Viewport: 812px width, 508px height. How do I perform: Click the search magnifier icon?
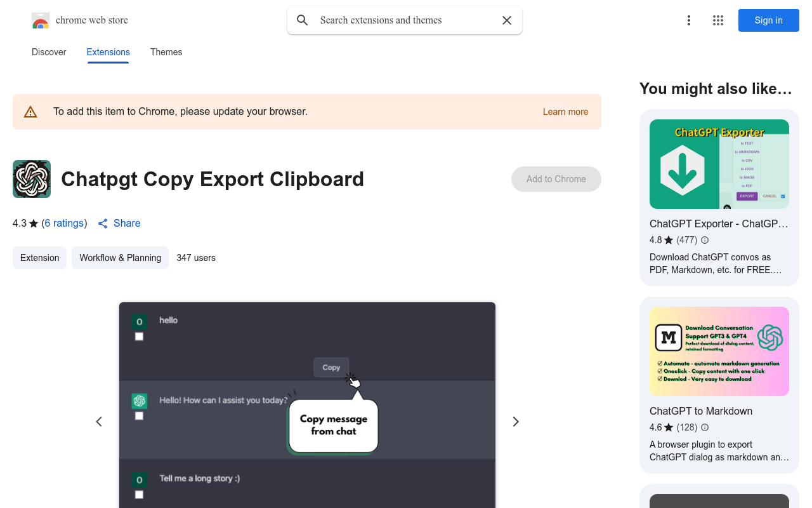[x=303, y=20]
